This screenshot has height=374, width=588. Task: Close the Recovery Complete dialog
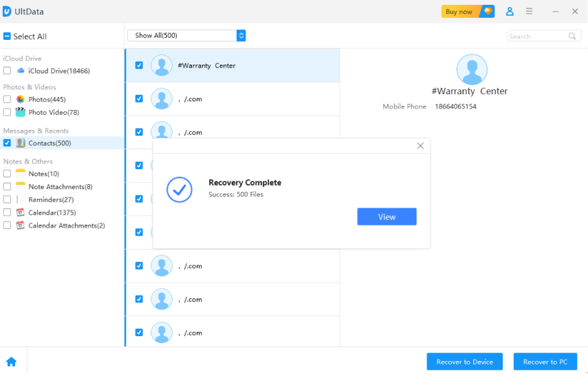(x=420, y=146)
